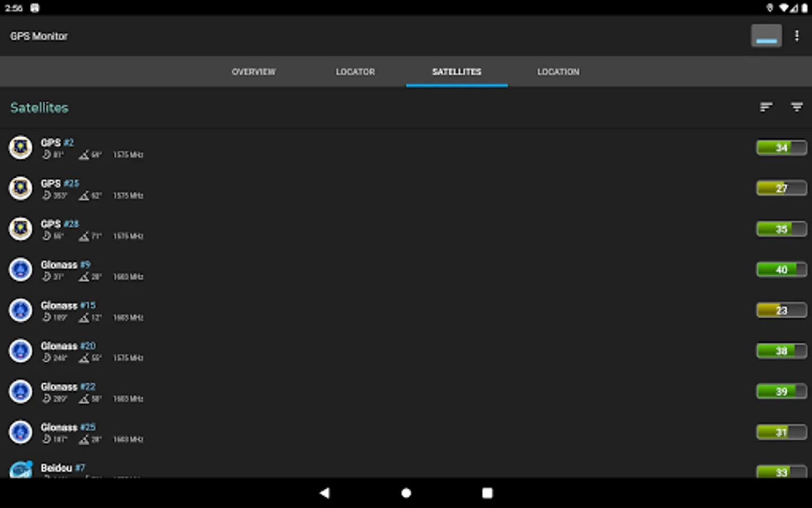Select the Glonass #20 label
Image resolution: width=812 pixels, height=508 pixels.
pos(68,345)
